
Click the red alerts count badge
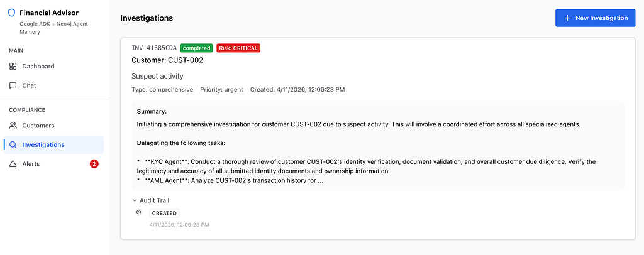[94, 164]
